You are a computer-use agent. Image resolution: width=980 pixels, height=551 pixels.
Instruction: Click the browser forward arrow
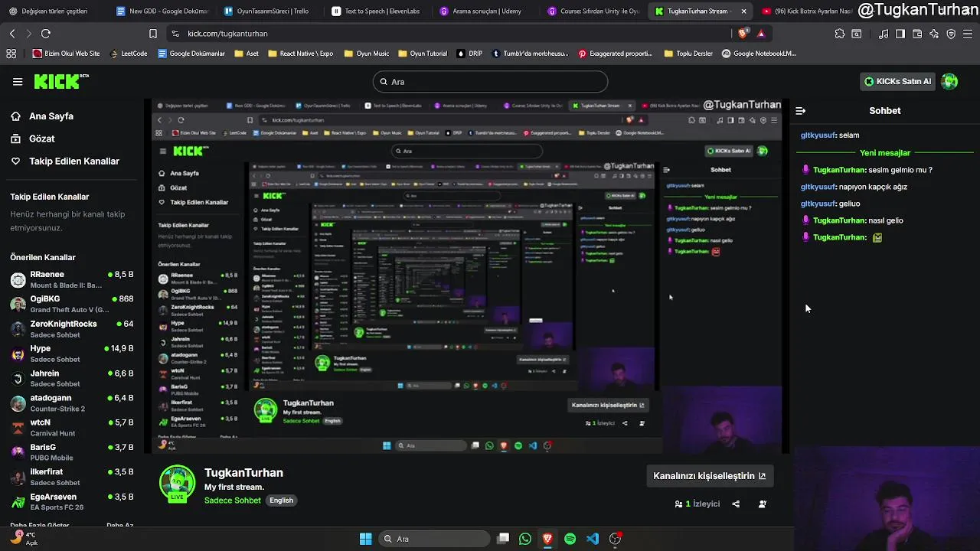click(x=29, y=34)
